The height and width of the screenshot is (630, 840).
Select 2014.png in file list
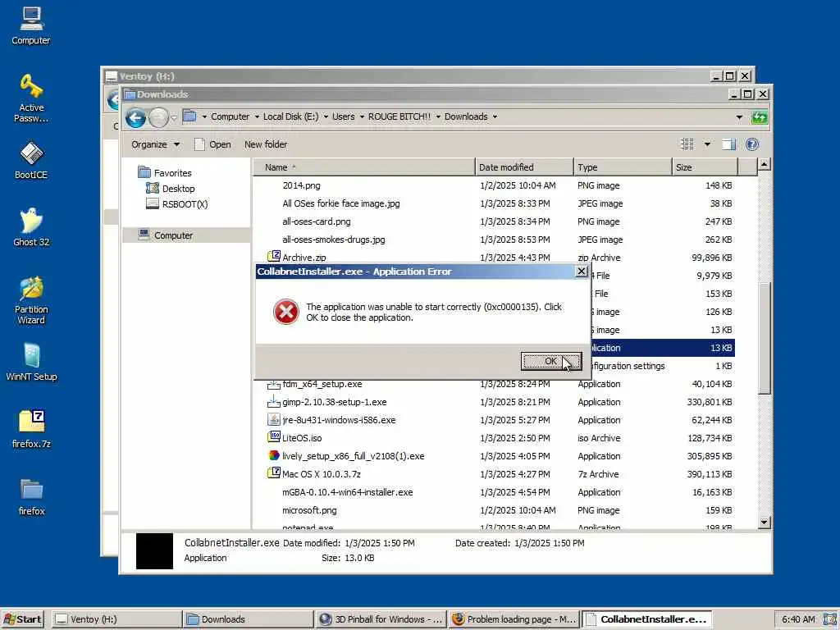[301, 185]
